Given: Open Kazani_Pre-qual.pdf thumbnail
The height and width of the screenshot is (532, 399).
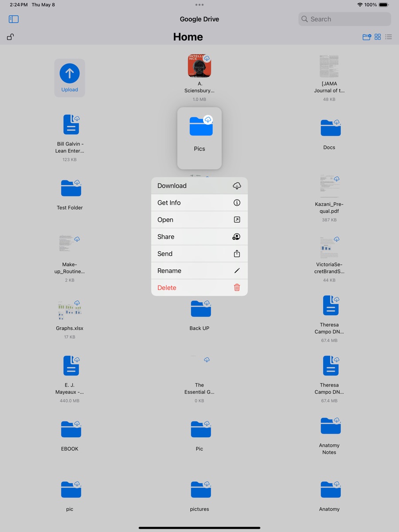Looking at the screenshot, I should tap(329, 186).
